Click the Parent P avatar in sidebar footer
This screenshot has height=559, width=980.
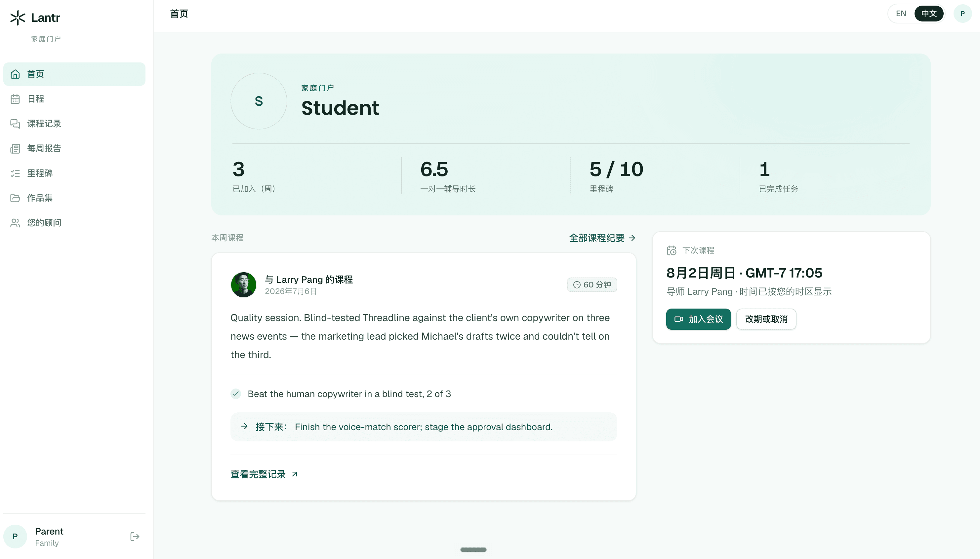point(15,536)
